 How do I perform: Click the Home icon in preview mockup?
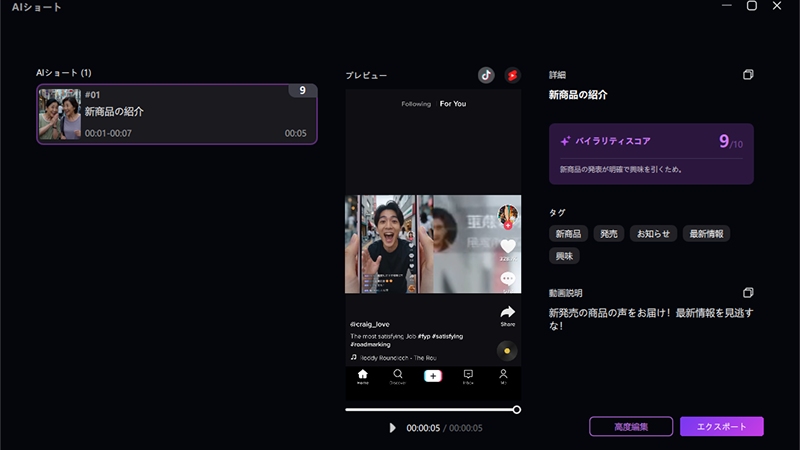362,374
